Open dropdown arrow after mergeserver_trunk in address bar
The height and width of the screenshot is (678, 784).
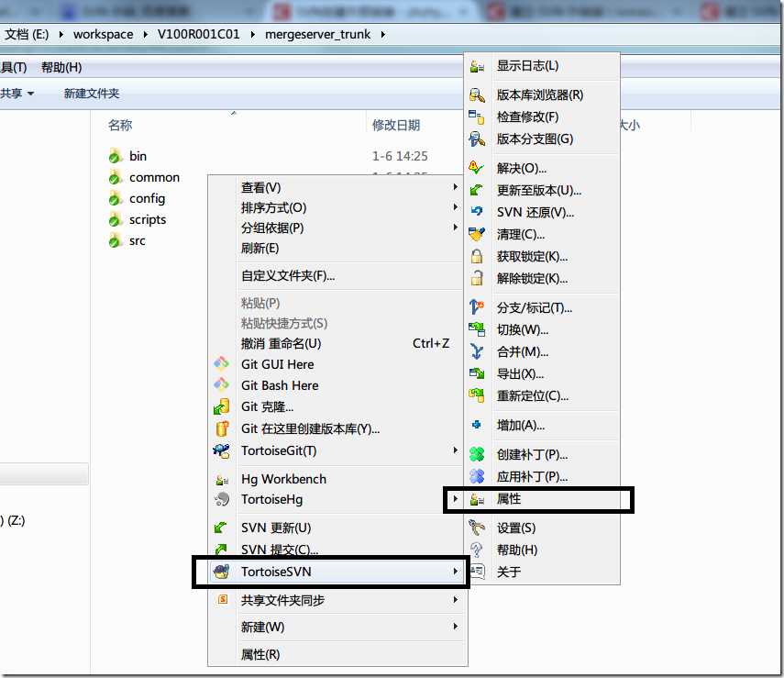382,35
